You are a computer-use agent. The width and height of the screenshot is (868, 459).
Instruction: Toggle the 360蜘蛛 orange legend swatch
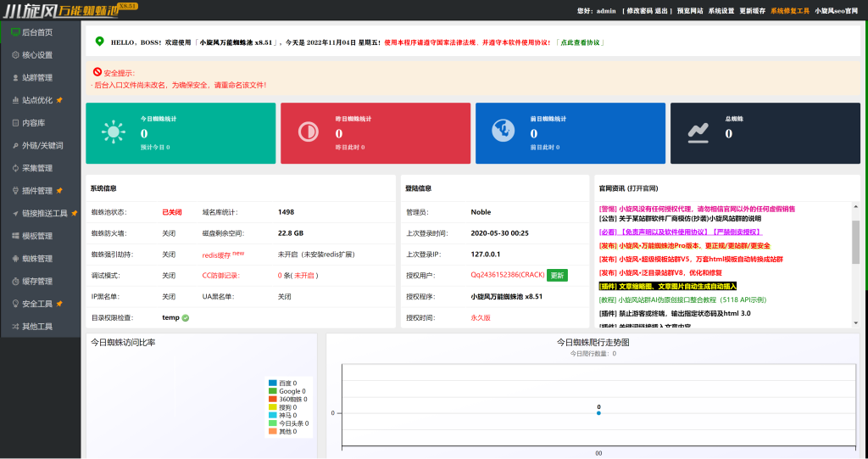(272, 399)
